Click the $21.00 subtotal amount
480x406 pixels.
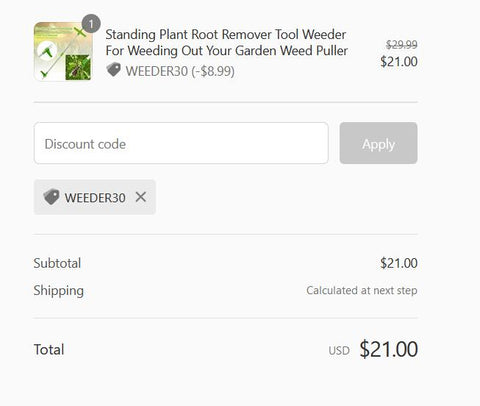(x=399, y=263)
